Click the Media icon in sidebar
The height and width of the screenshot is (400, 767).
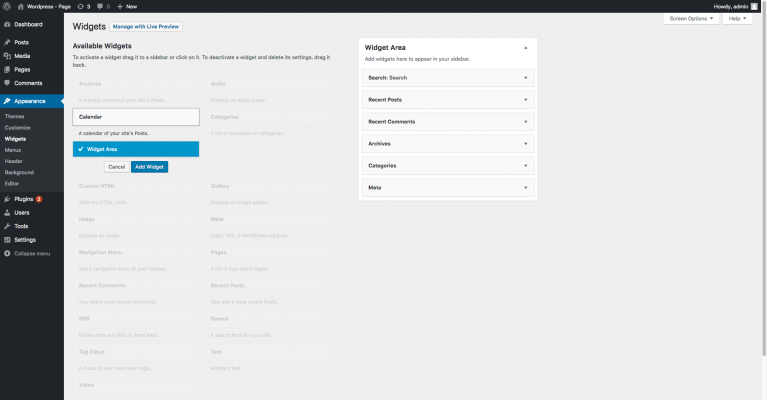click(x=7, y=56)
